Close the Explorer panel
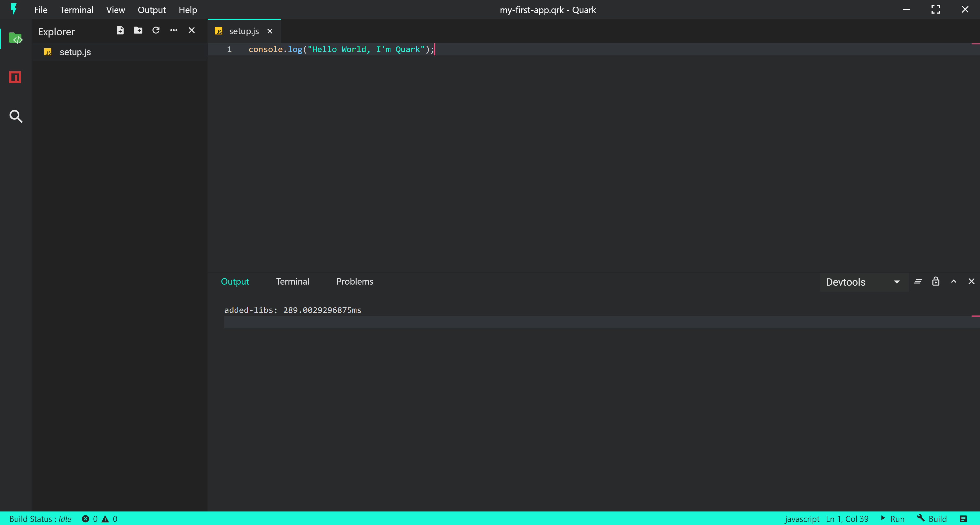Image resolution: width=980 pixels, height=525 pixels. 192,30
